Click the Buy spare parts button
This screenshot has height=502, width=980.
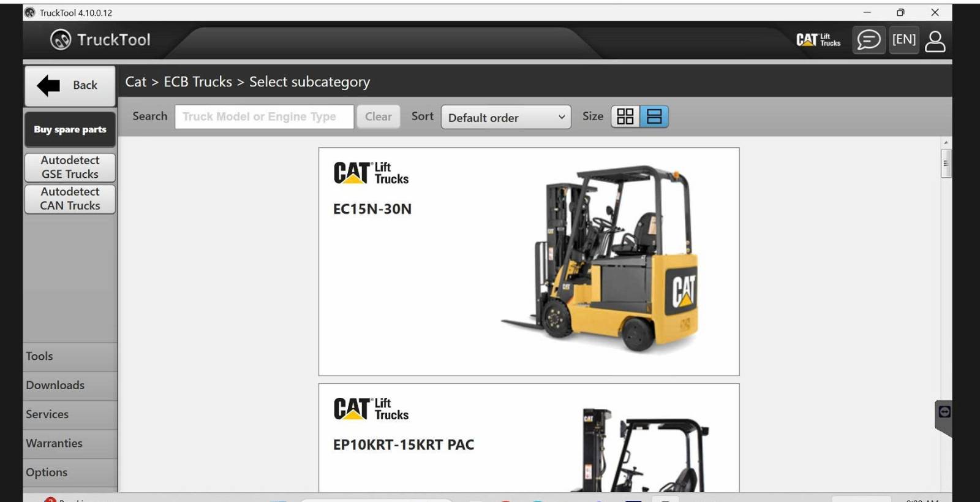click(x=70, y=129)
